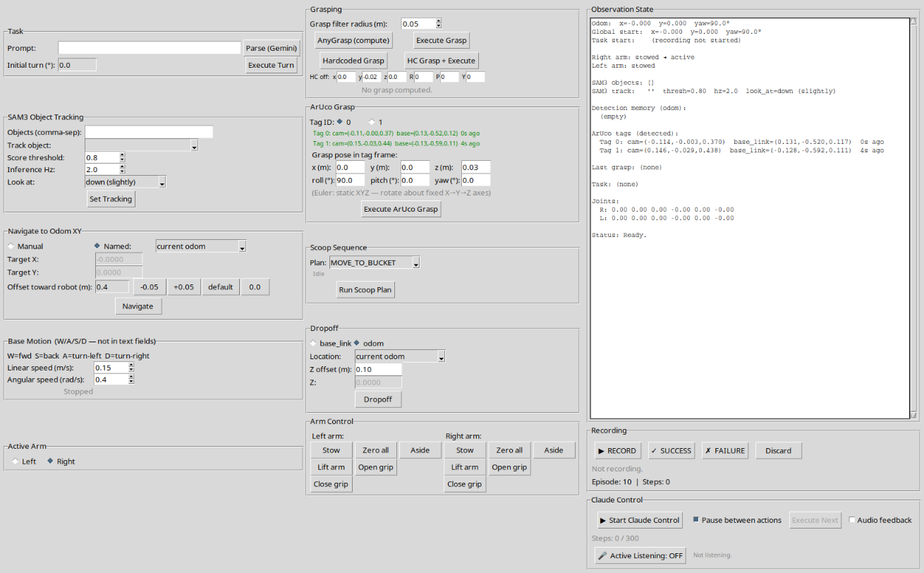Increase Inference Hz with up arrow
Viewport: 924px width, 573px height.
pyautogui.click(x=121, y=167)
